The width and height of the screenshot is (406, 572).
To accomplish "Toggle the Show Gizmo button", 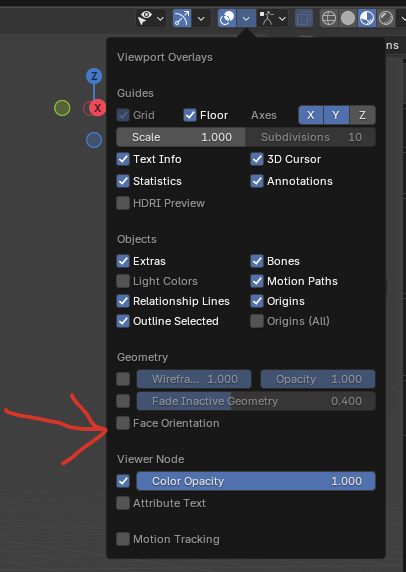I will [182, 18].
